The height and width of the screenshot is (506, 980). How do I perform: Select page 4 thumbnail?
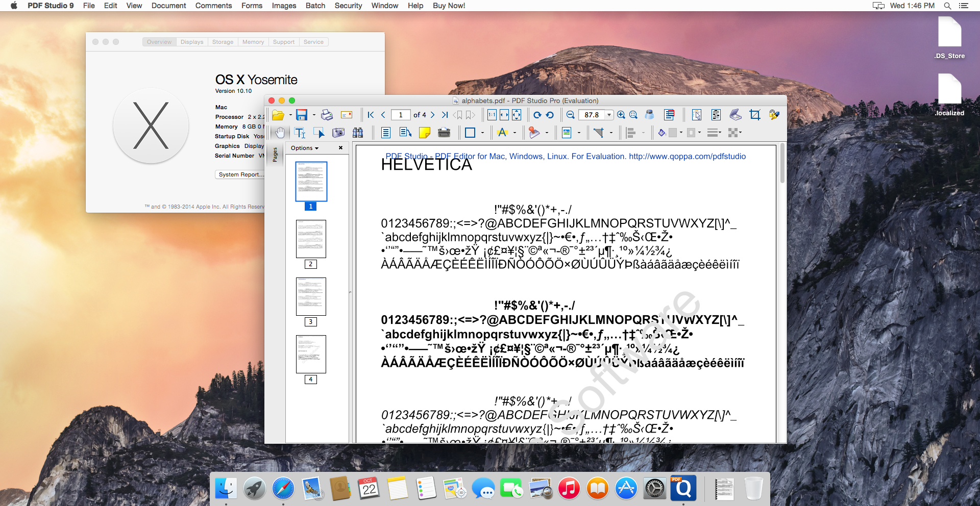point(311,354)
